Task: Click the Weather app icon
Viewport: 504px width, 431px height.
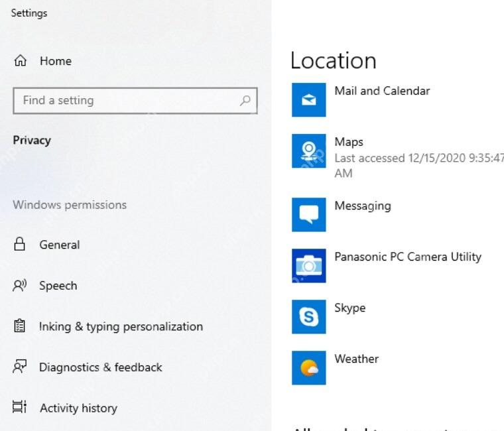Action: [308, 368]
